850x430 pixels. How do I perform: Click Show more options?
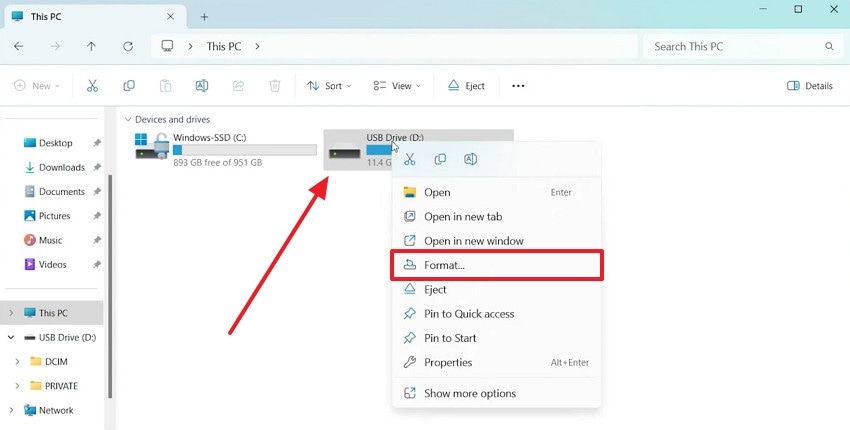[x=496, y=394]
